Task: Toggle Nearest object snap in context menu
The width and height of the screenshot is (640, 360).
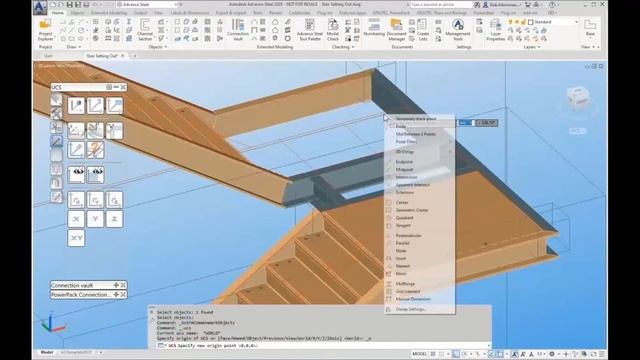Action: pyautogui.click(x=402, y=266)
